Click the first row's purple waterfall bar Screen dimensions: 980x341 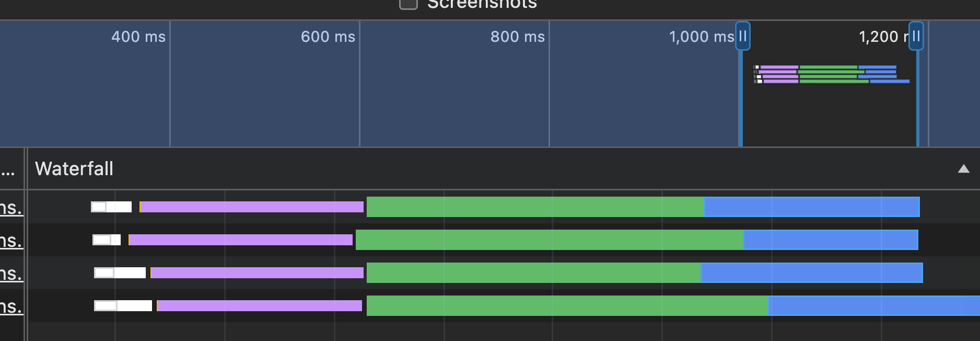[252, 207]
